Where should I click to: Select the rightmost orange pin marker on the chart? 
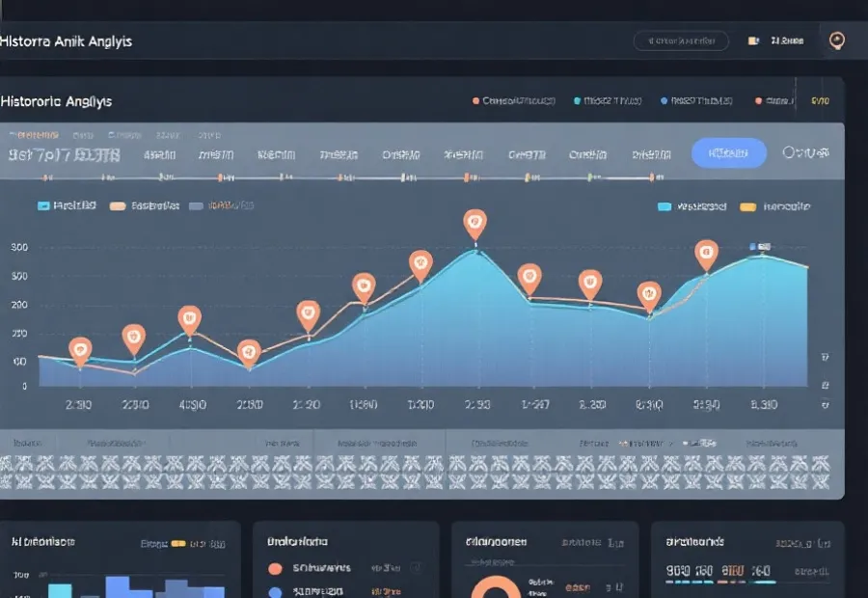point(706,255)
